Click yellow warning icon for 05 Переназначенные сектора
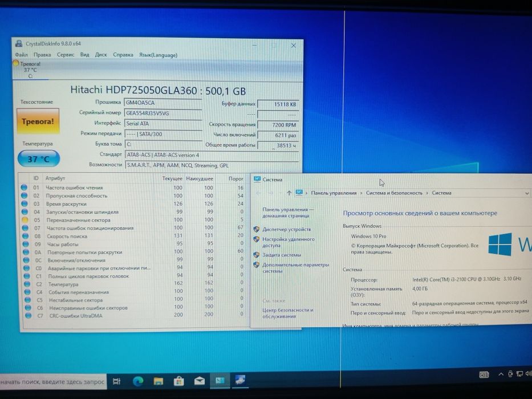Viewport: 532px width, 399px height. click(x=25, y=220)
